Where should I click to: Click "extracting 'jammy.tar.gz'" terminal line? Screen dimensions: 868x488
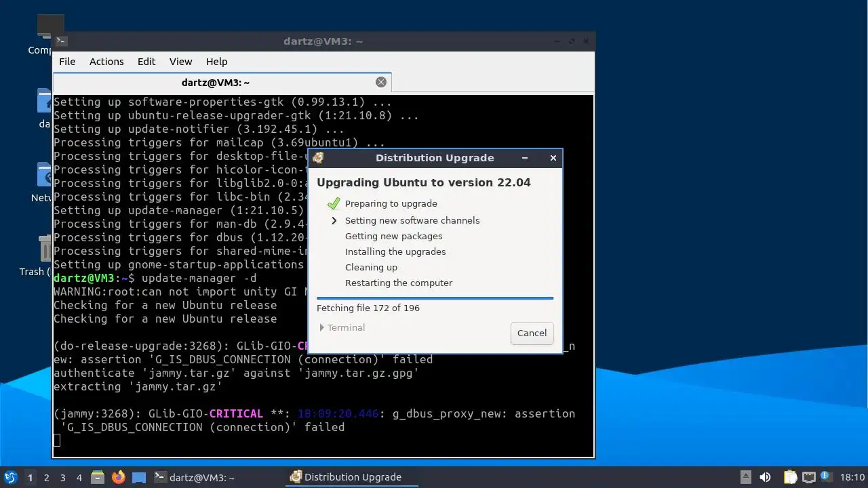point(138,386)
